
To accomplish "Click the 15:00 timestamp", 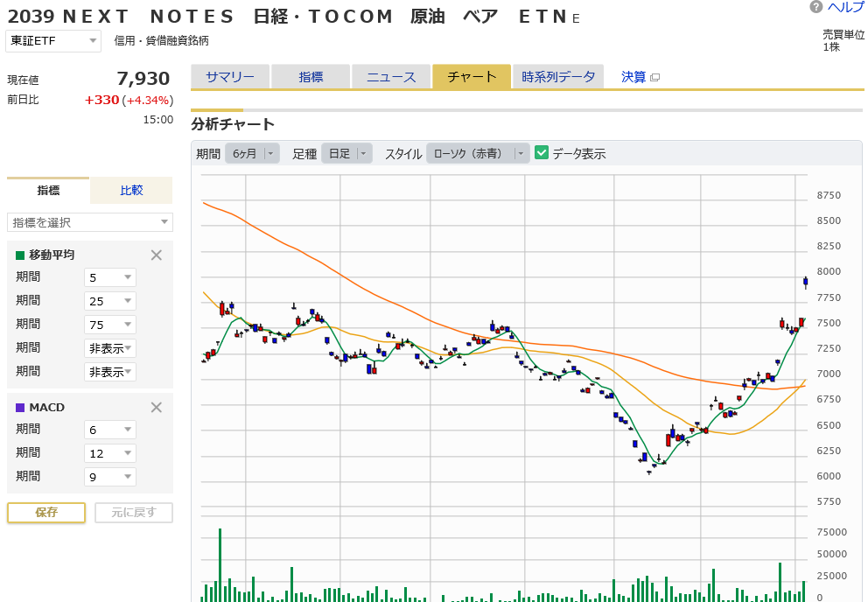I will click(x=158, y=120).
